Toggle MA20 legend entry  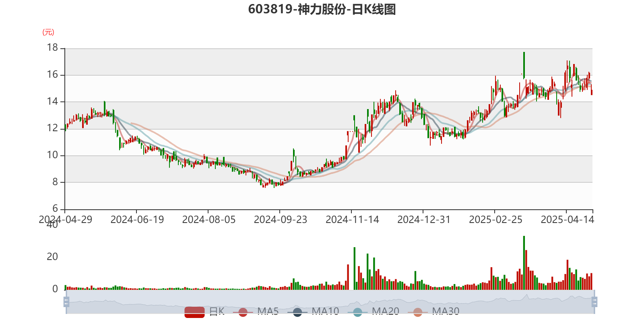click(374, 312)
